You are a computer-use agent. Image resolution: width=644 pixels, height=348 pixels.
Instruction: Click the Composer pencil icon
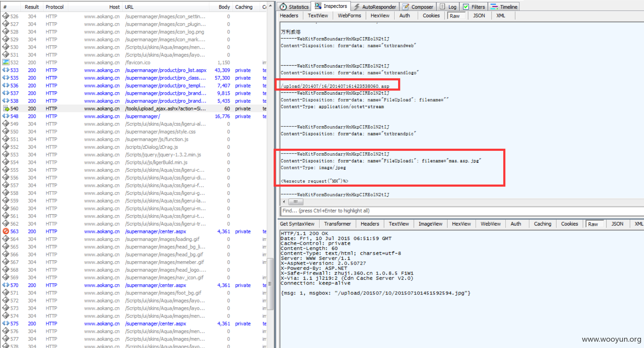coord(406,7)
